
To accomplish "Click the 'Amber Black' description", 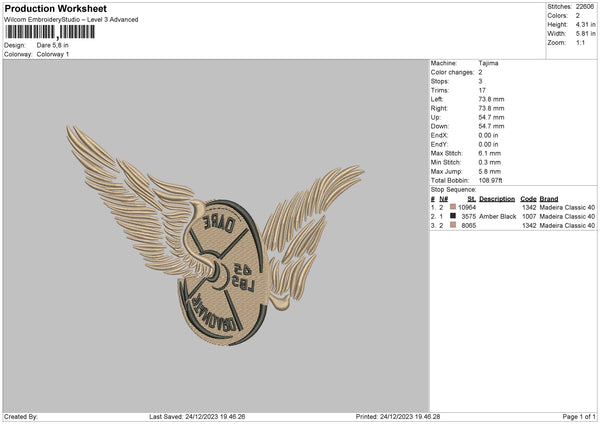I will [x=497, y=217].
